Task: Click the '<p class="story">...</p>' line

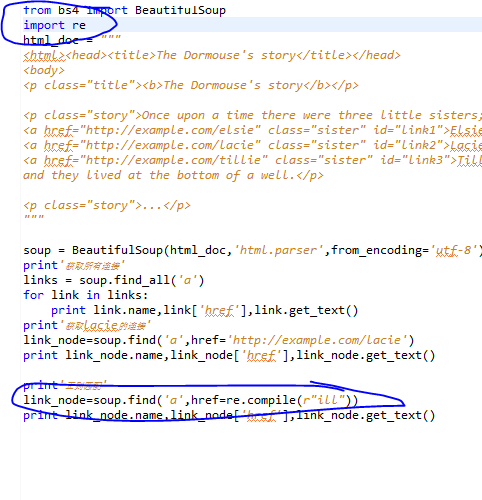Action: [107, 205]
